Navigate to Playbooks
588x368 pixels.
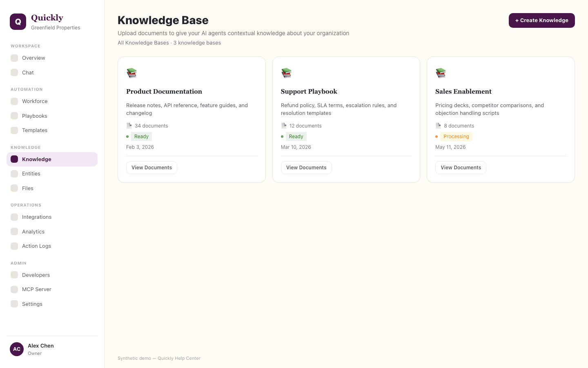click(52, 116)
